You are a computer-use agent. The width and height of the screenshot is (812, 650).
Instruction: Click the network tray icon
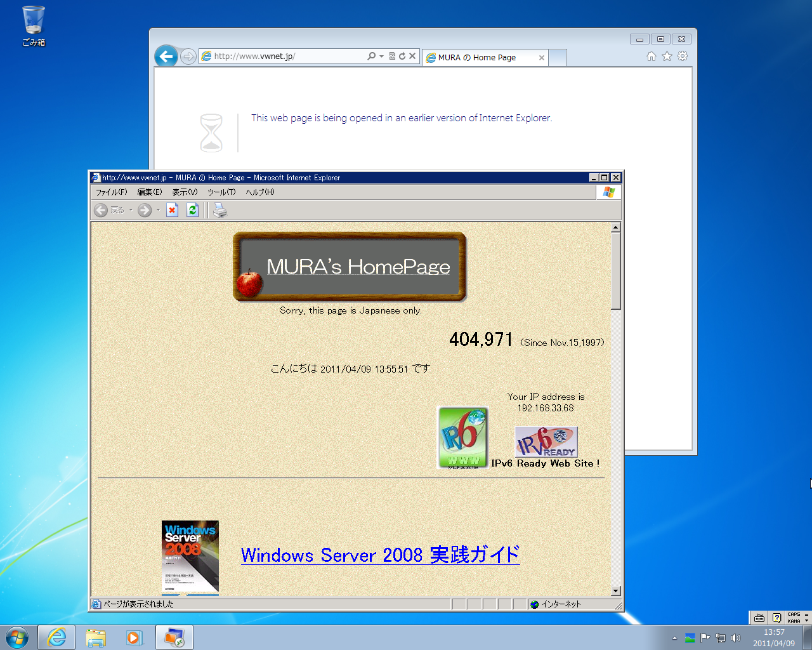(720, 638)
